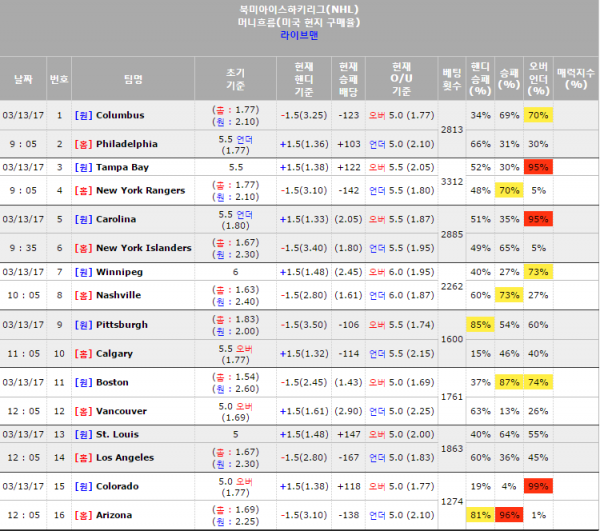This screenshot has height=531, width=600.
Task: Select the Los Angeles team name
Action: [125, 458]
